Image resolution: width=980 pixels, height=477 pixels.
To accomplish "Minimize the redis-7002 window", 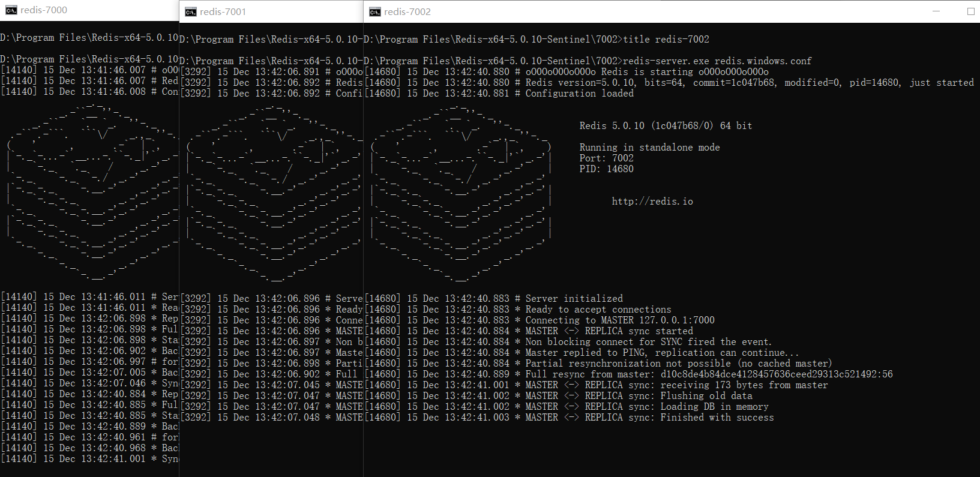I will (936, 11).
